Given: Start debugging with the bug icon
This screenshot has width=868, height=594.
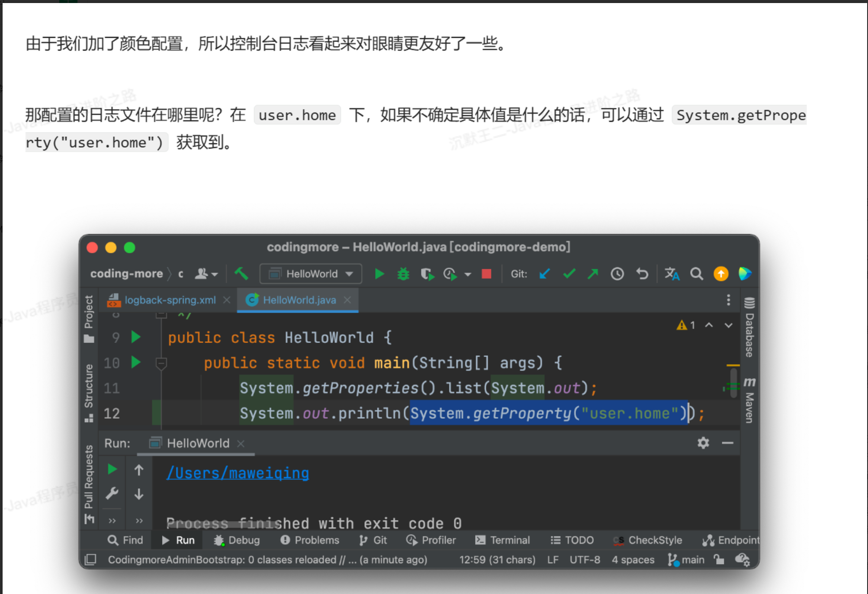Looking at the screenshot, I should point(403,274).
